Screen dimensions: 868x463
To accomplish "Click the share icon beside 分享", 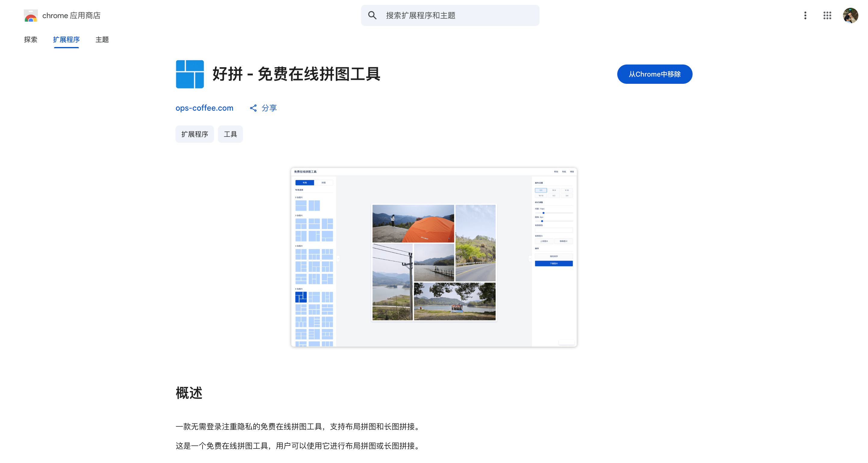I will (x=253, y=108).
